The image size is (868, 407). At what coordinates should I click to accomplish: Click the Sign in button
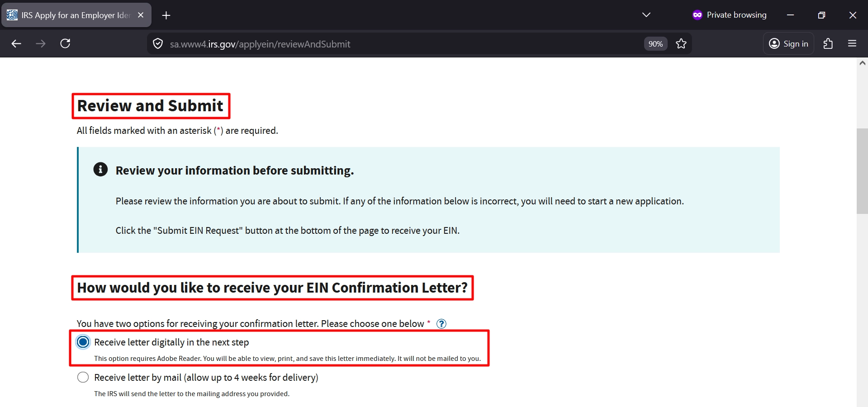(x=788, y=44)
